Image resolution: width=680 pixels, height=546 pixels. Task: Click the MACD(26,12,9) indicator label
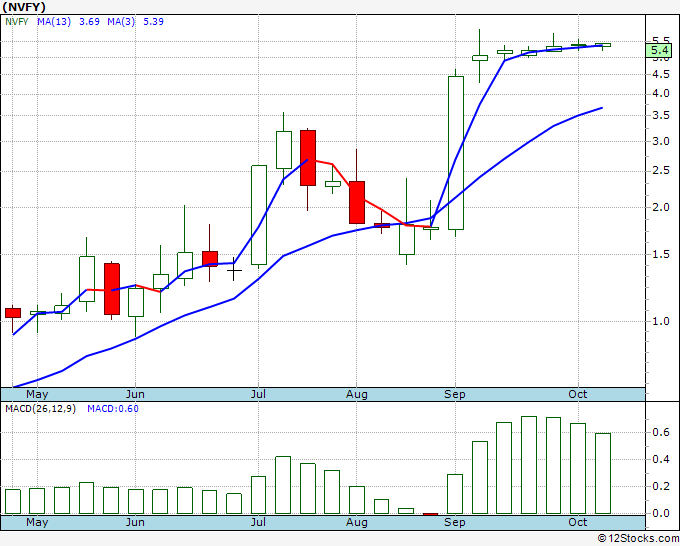tap(40, 409)
